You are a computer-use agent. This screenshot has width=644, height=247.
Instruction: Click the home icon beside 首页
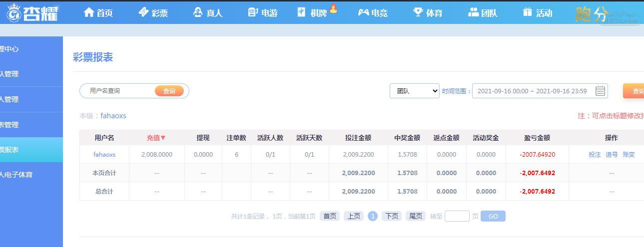(89, 12)
